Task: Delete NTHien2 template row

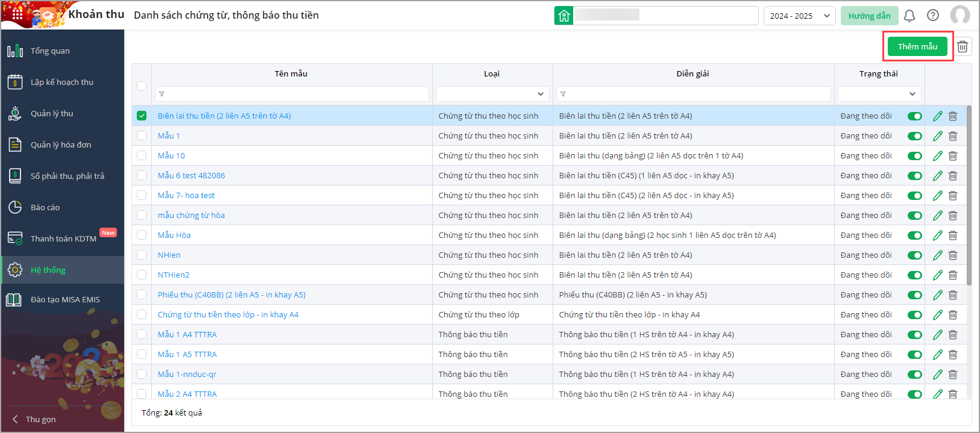Action: (953, 275)
